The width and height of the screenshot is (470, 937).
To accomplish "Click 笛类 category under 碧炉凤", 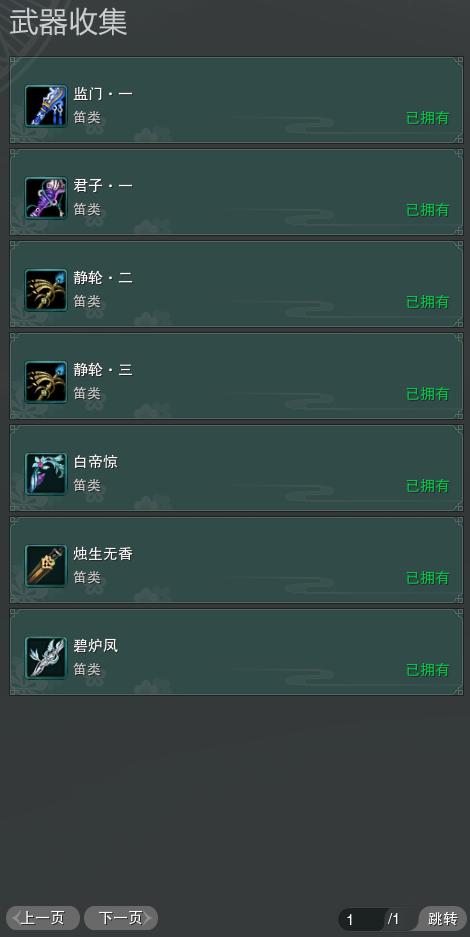I will [x=87, y=670].
